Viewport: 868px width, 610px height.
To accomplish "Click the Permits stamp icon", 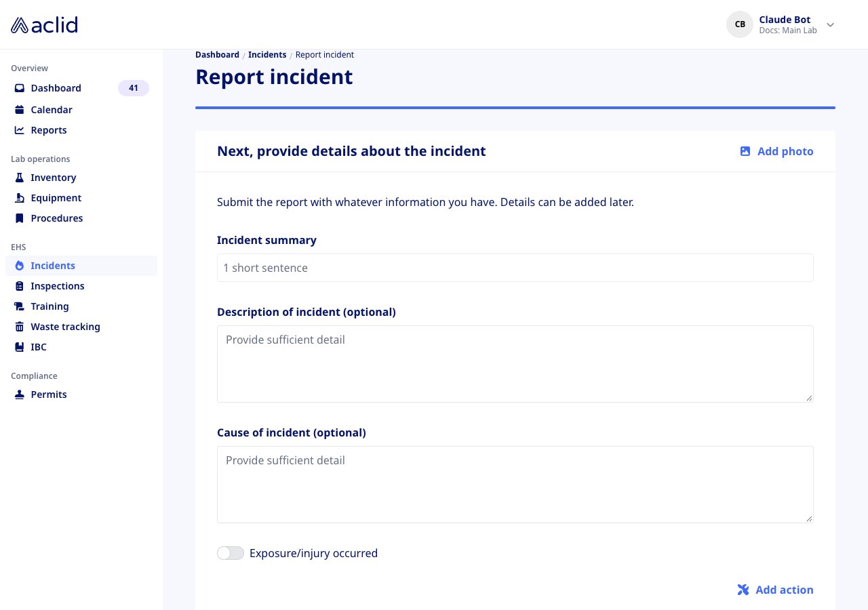I will [20, 394].
